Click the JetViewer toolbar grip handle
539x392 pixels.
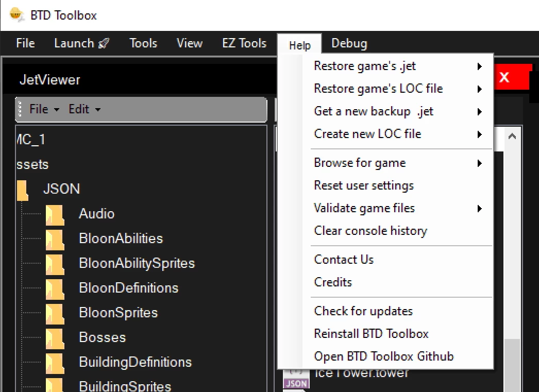pos(20,109)
